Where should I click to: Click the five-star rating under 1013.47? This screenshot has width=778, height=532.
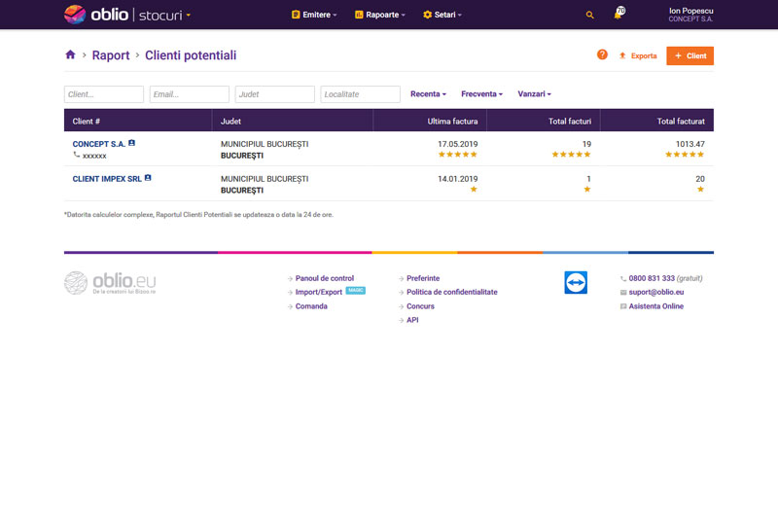(x=685, y=155)
